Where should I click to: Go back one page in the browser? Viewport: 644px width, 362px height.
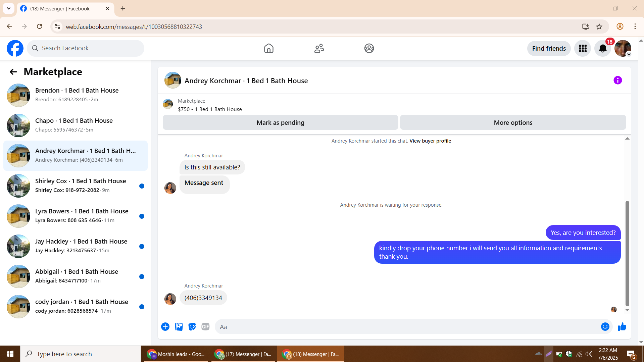click(x=9, y=27)
